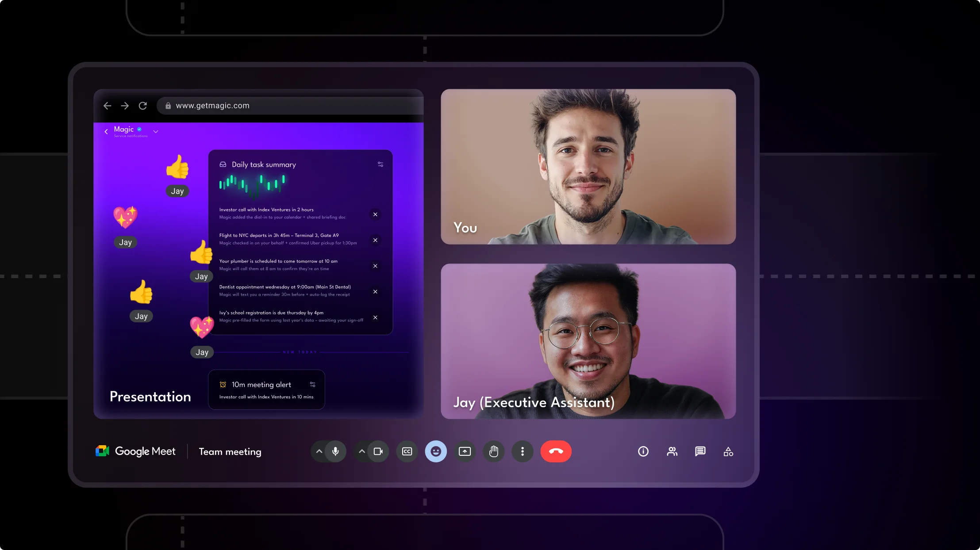Screen dimensions: 980x550
Task: End the call with red hang-up button
Action: 556,451
